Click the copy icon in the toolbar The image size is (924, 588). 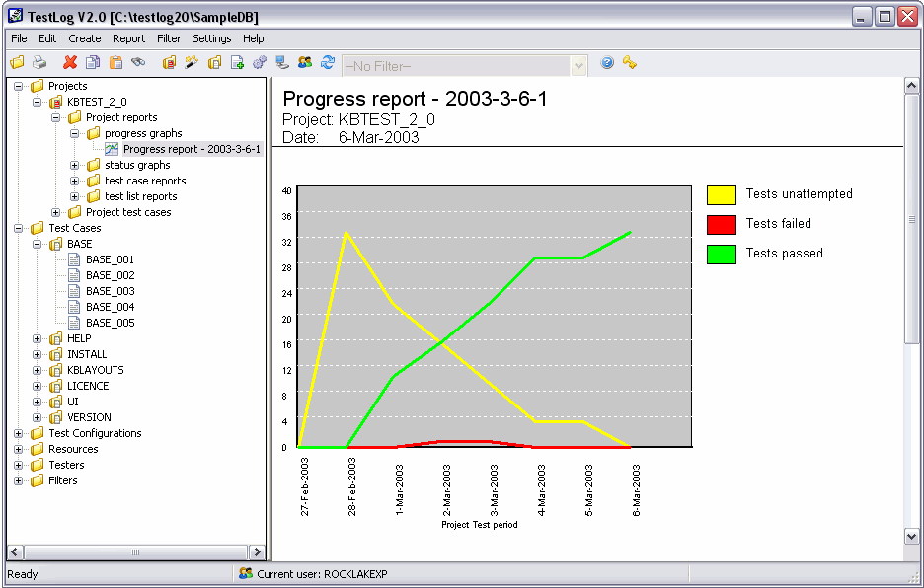(x=93, y=62)
